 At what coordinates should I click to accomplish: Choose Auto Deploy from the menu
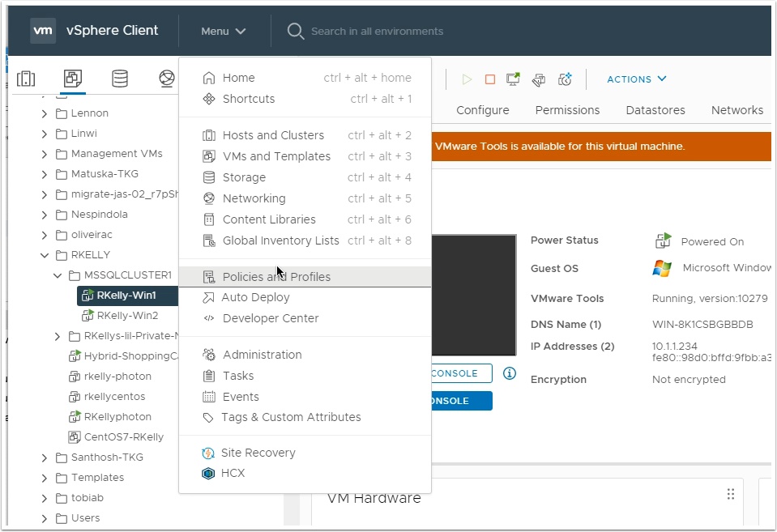pos(305,297)
